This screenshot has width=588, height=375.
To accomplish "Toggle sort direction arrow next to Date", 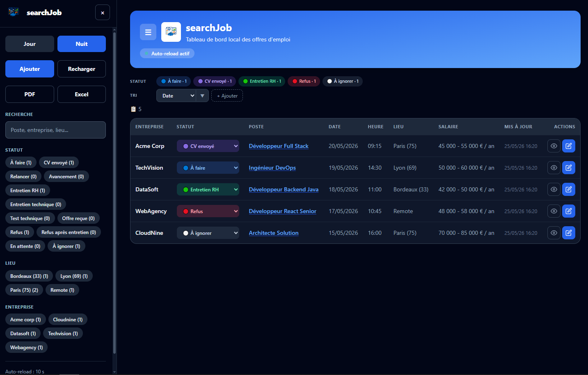I will (x=202, y=95).
